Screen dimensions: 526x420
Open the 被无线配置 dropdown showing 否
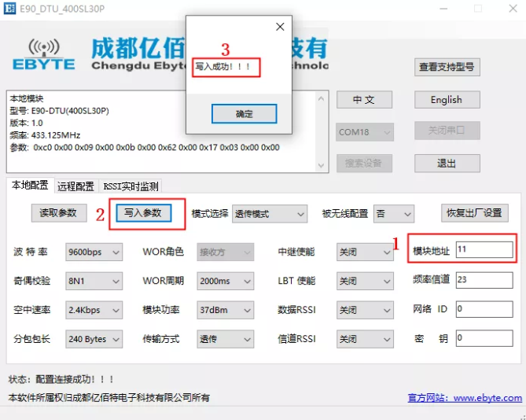[x=394, y=214]
